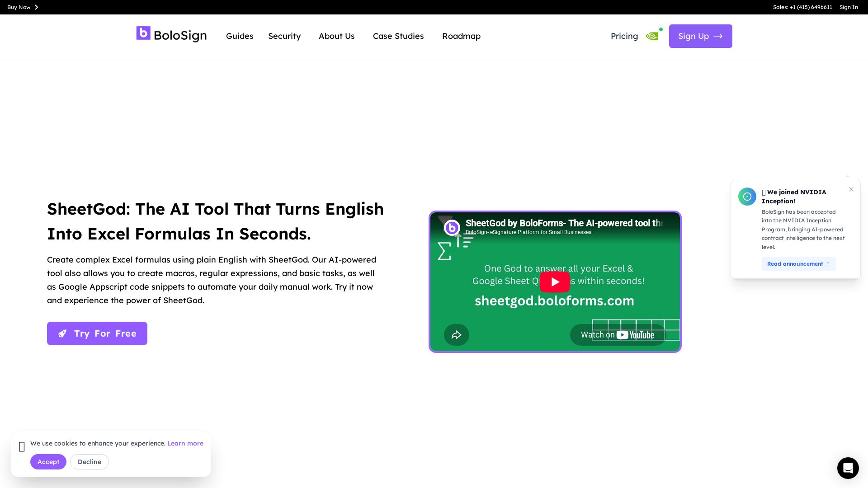Click the cookie icon in consent banner
The image size is (868, 488).
[22, 447]
